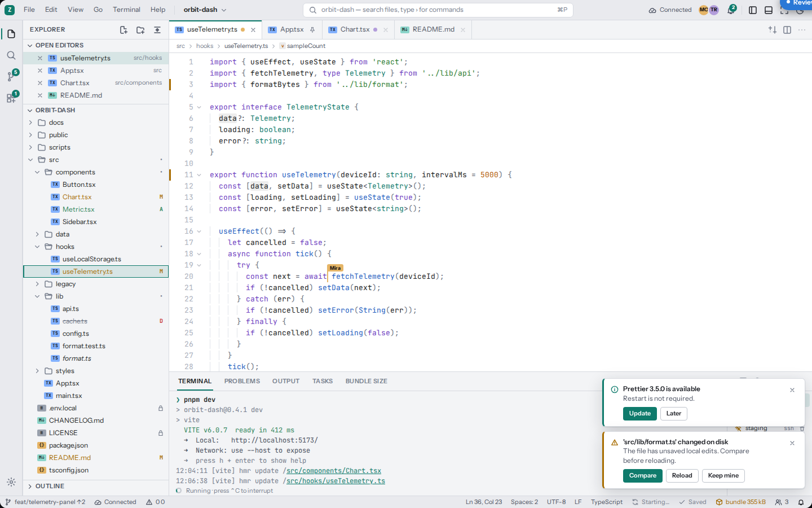The width and height of the screenshot is (812, 508).
Task: Dismiss the Prettier update notification
Action: [x=792, y=390]
